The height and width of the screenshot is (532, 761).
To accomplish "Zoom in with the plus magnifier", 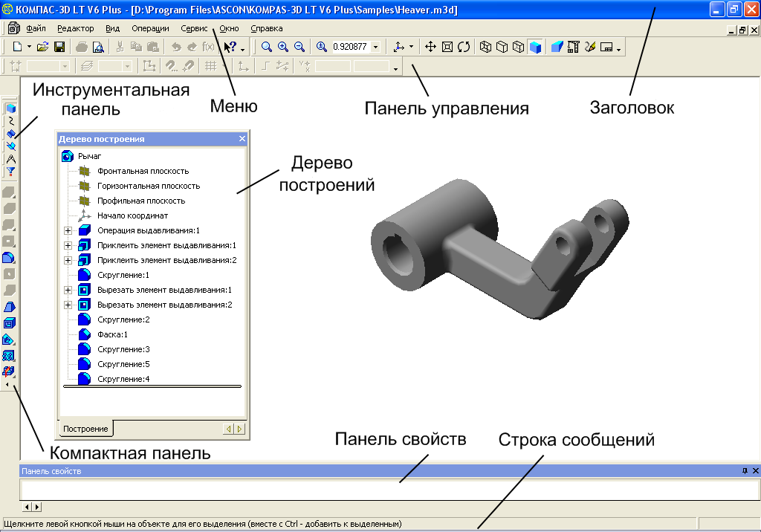I will coord(283,47).
